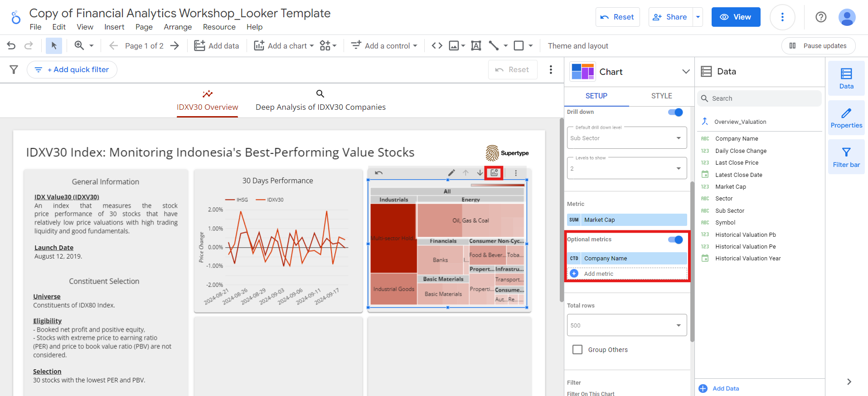Open the Insert menu

pyautogui.click(x=114, y=27)
